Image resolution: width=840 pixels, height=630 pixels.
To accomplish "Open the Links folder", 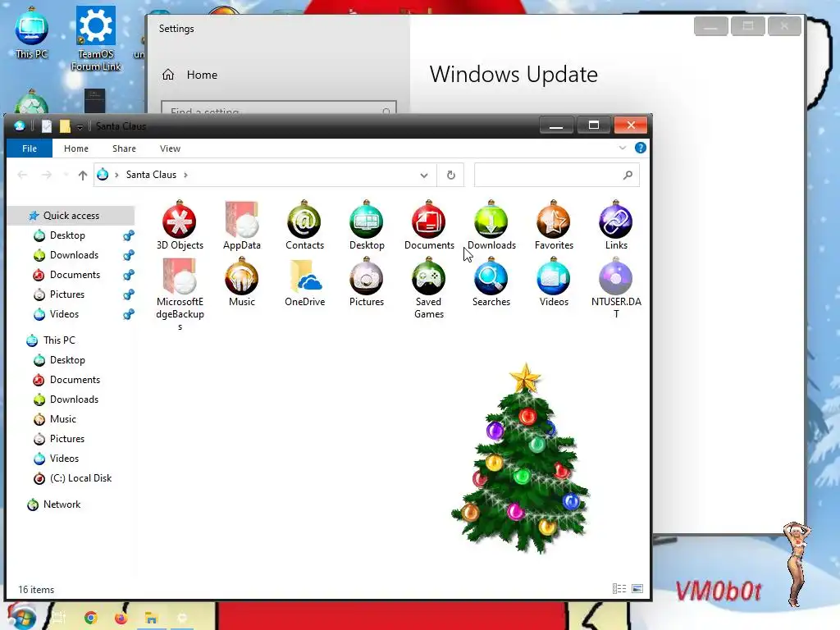I will [615, 225].
